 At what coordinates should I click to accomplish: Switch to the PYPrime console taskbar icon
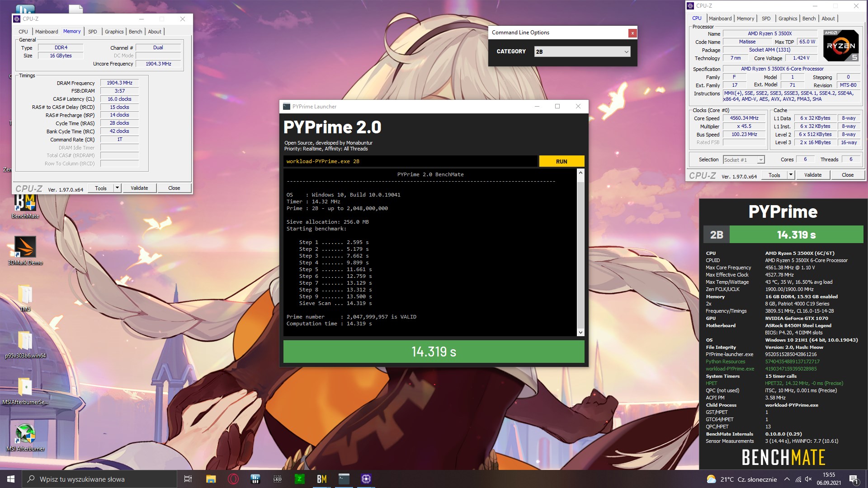click(344, 479)
